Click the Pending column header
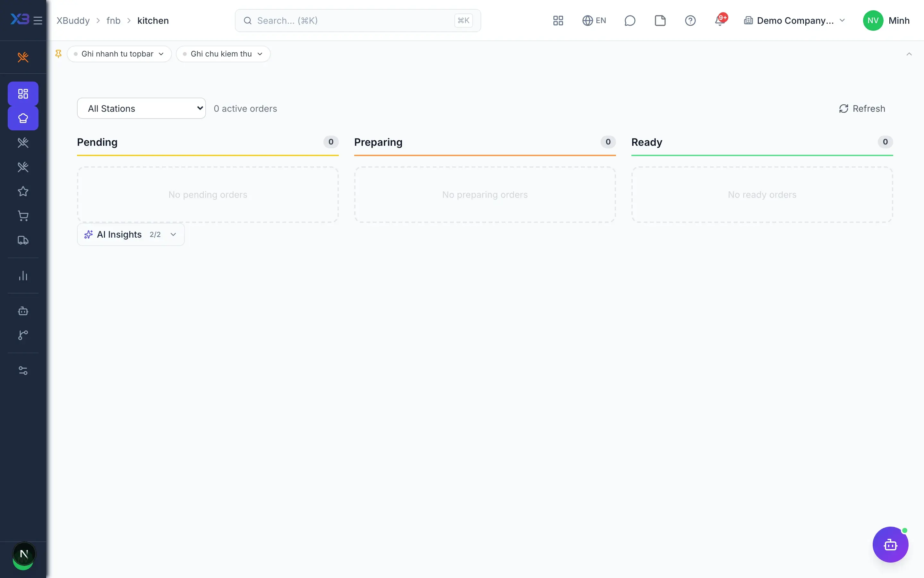Image resolution: width=924 pixels, height=578 pixels. click(97, 142)
